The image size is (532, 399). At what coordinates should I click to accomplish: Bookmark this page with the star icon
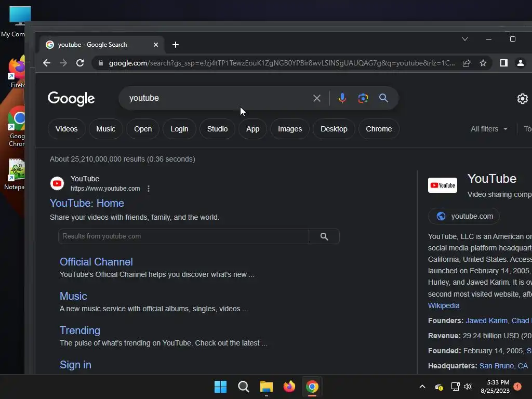point(483,63)
